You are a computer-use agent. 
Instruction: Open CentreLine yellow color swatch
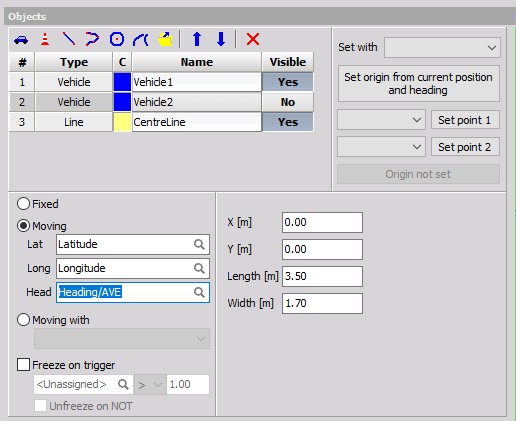pyautogui.click(x=122, y=122)
